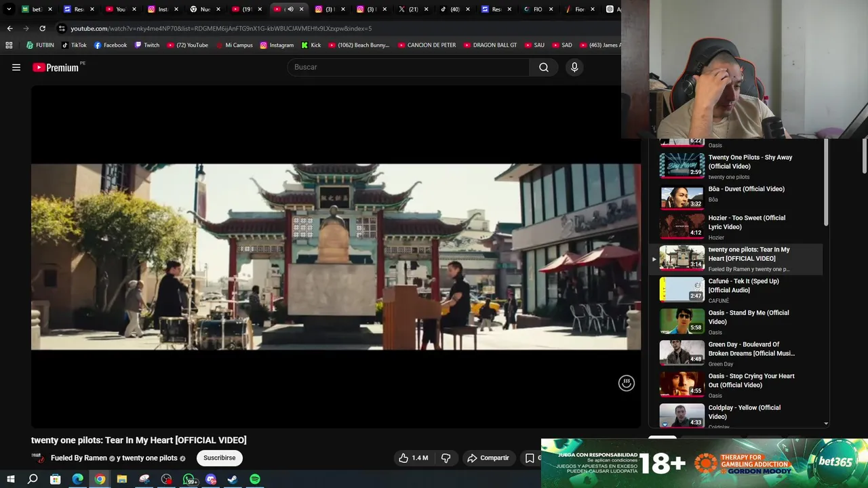The height and width of the screenshot is (488, 868).
Task: Click the round overlay icon on video player
Action: click(x=627, y=383)
